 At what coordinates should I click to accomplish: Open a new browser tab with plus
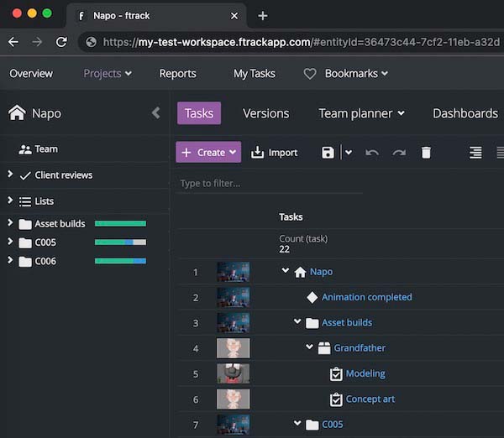click(x=263, y=15)
